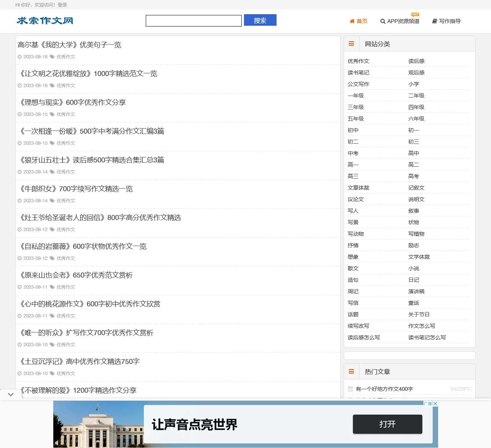This screenshot has height=448, width=491.
Task: Open article 《一次相逢一份暖》500字中考满分作文汇编3篇
Action: (91, 131)
